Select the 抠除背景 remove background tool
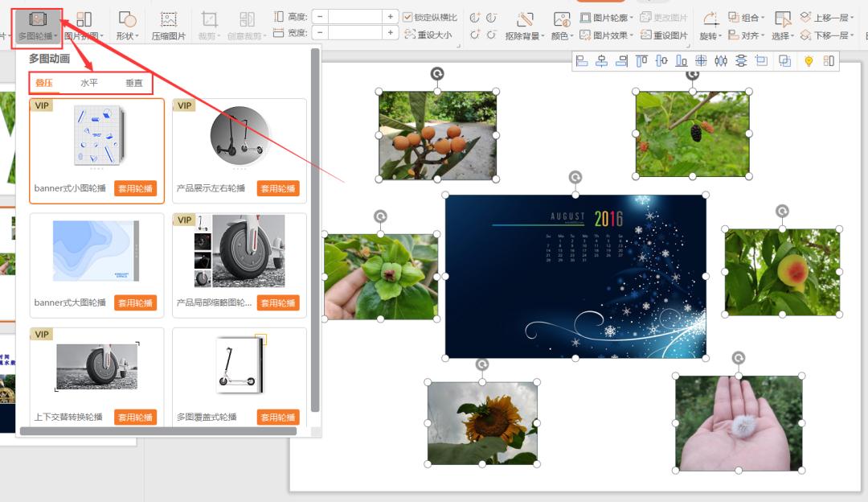This screenshot has width=868, height=502. click(x=525, y=20)
